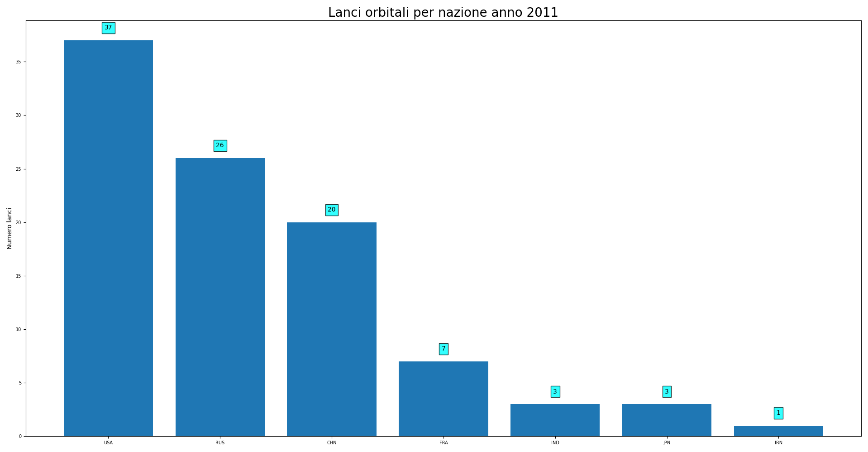The image size is (868, 452).
Task: Select the CHN bar
Action: click(332, 329)
